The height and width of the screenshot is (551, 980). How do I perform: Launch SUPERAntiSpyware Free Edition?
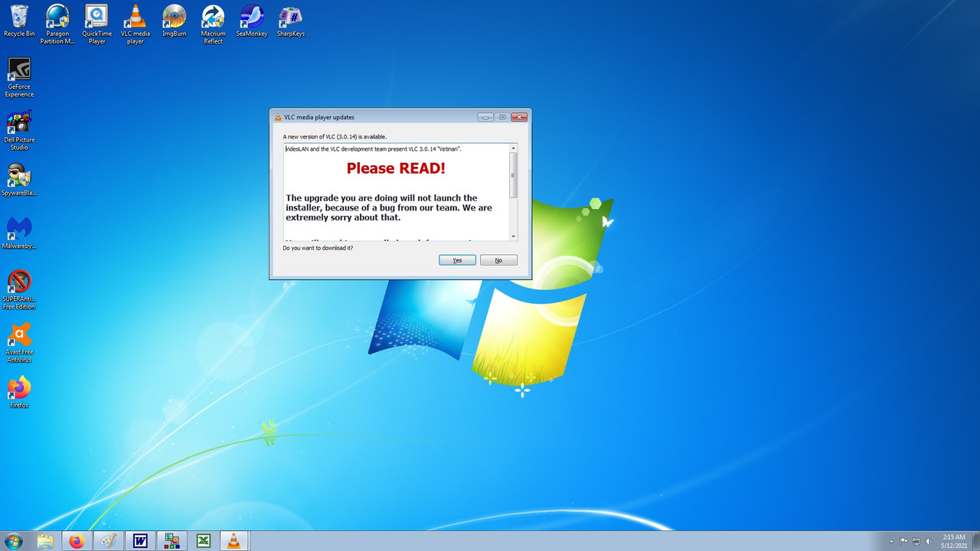18,283
